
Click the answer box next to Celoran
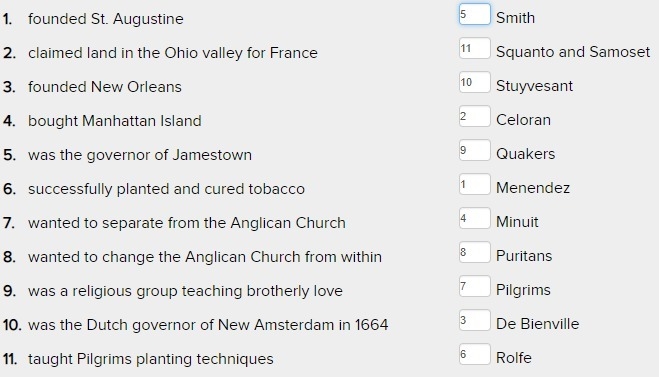pyautogui.click(x=474, y=116)
